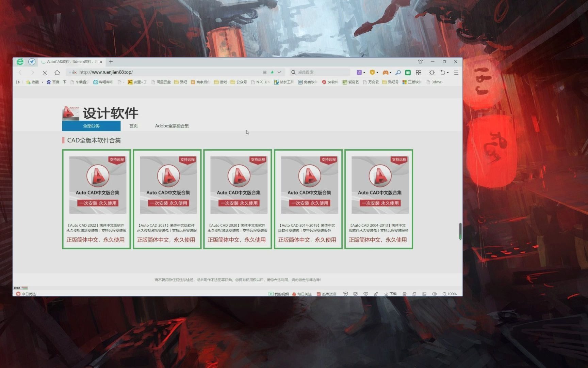Toggle the status bar sound speaker icon
The width and height of the screenshot is (588, 368).
435,294
